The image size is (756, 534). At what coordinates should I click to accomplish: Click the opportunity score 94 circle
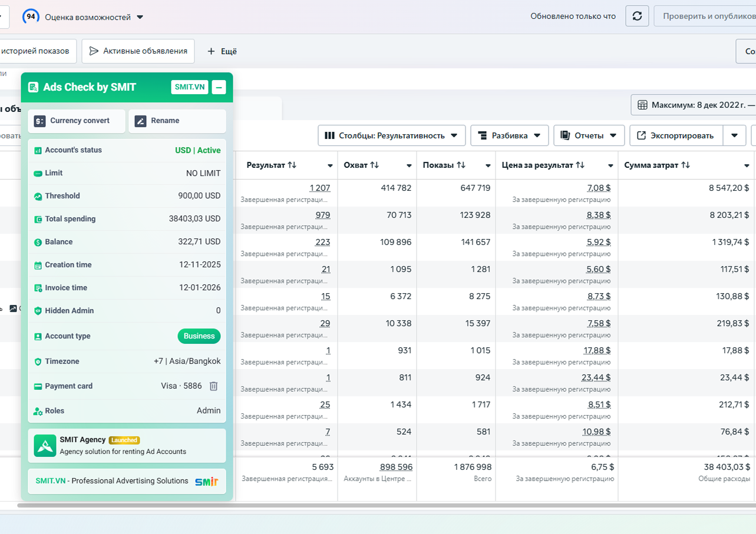pos(31,16)
